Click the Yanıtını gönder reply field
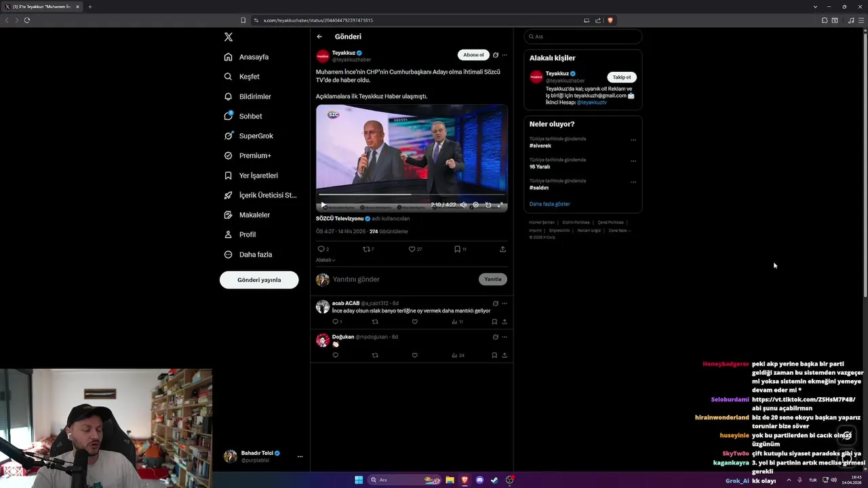Viewport: 868px width, 488px height. [x=403, y=279]
